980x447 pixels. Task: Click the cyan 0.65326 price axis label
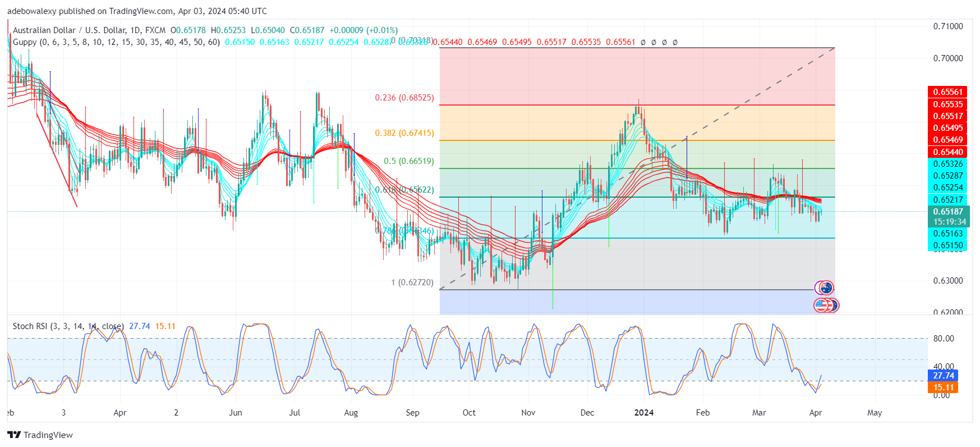[947, 164]
